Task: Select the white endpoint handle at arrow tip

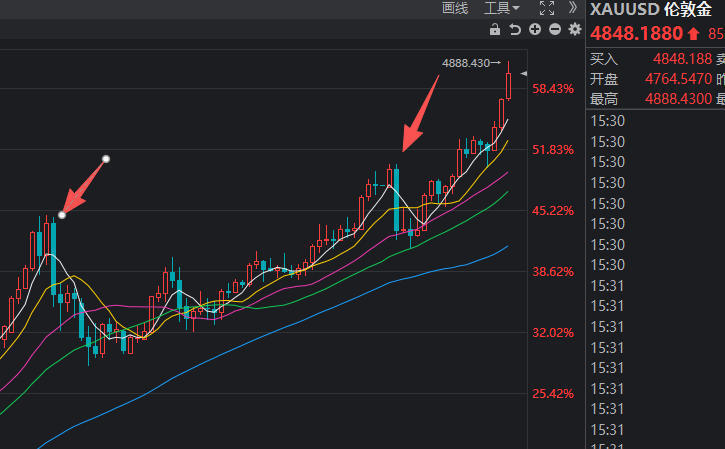Action: coord(62,215)
